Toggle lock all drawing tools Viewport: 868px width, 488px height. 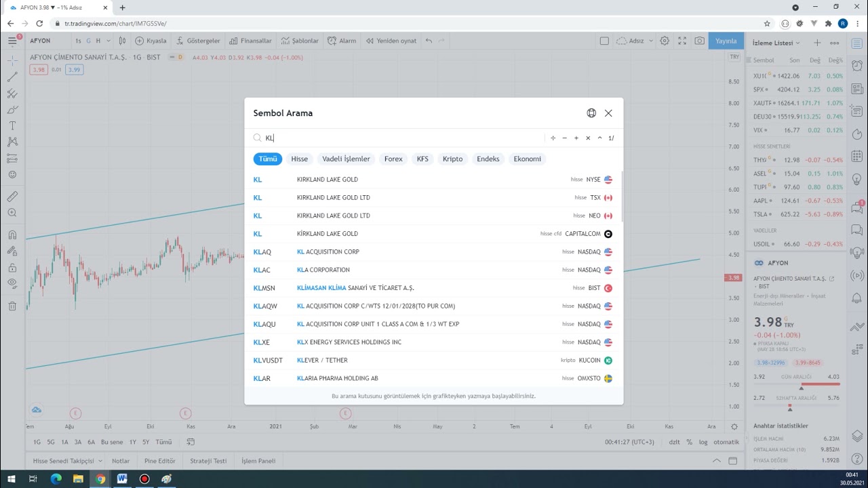coord(12,268)
